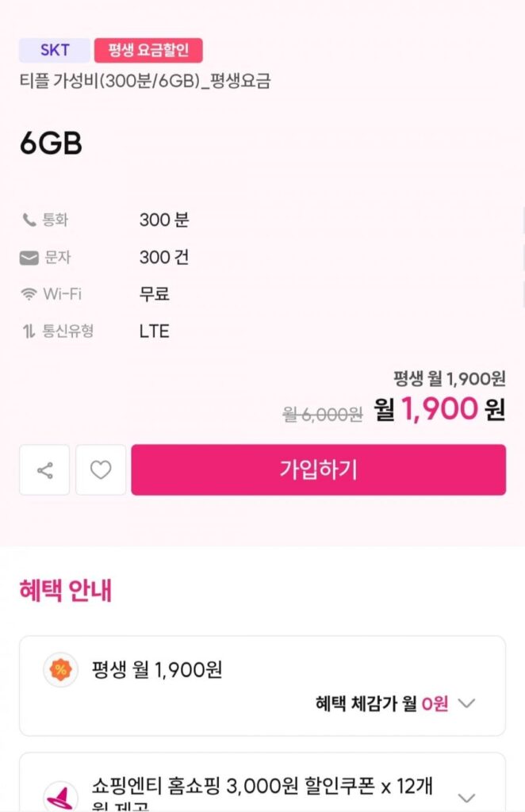Click the Wi-Fi icon in plan details
The width and height of the screenshot is (525, 812).
[x=29, y=294]
